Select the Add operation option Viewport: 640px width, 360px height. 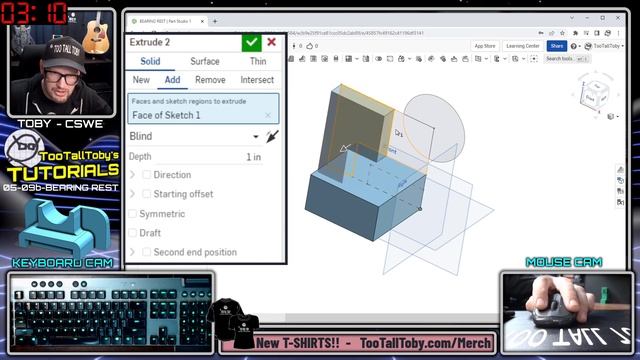click(x=172, y=80)
